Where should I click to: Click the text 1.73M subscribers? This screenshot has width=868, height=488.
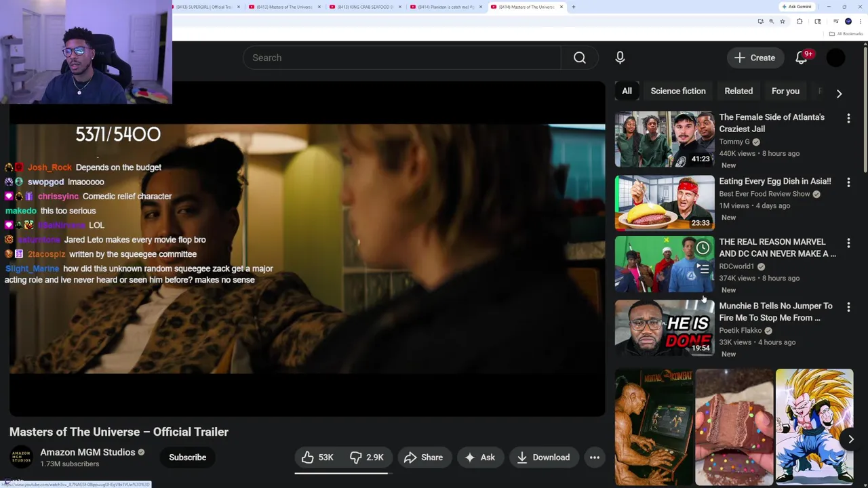pos(69,464)
